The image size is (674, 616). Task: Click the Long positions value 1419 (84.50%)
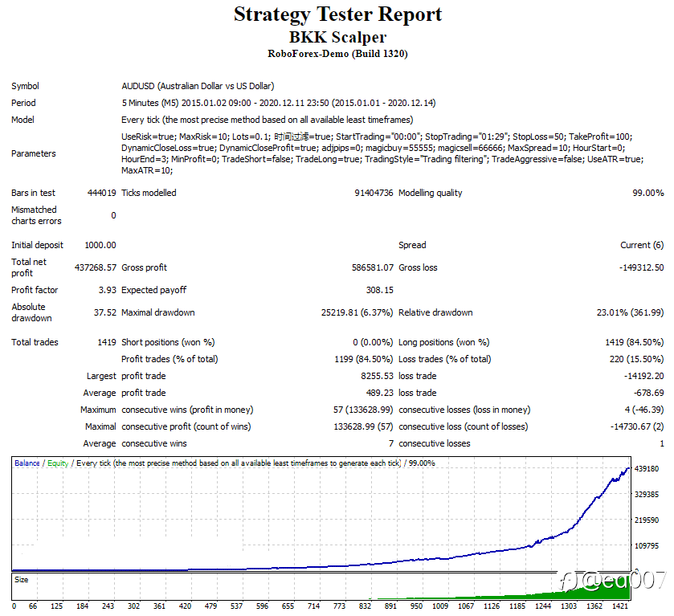tap(635, 342)
